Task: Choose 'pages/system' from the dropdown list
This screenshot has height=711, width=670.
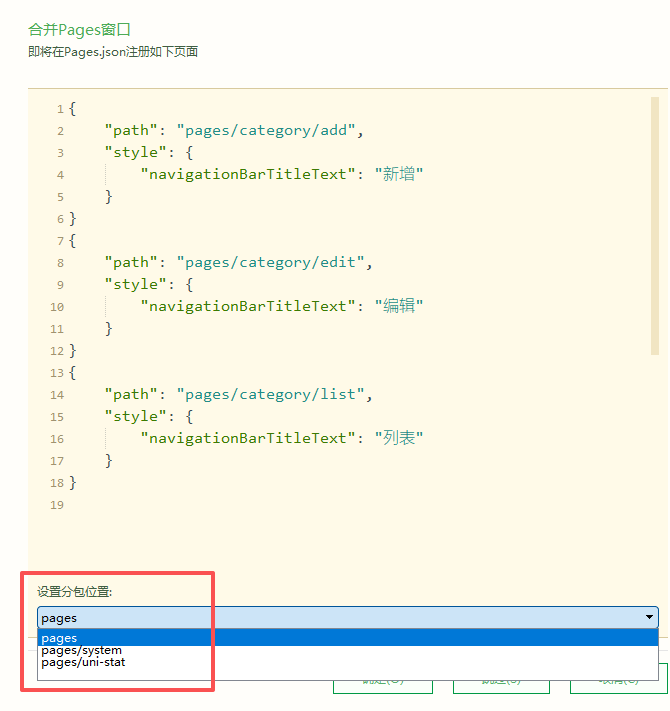Action: 82,650
